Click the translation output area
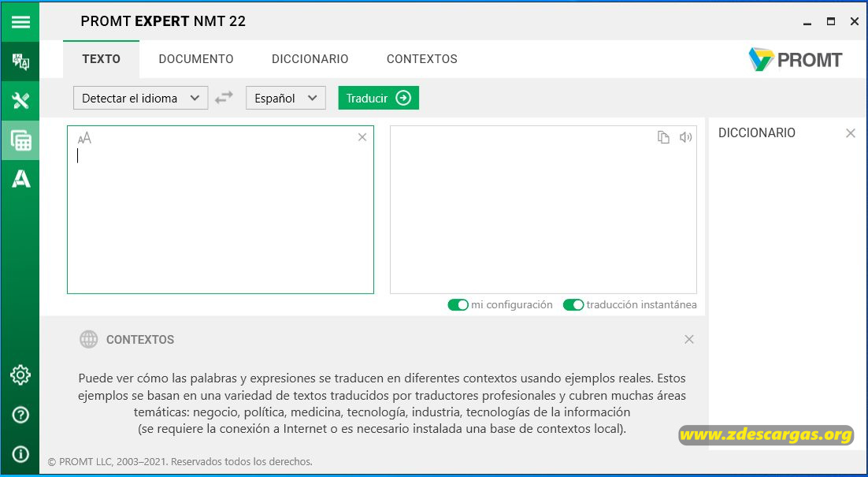868x477 pixels. point(543,210)
